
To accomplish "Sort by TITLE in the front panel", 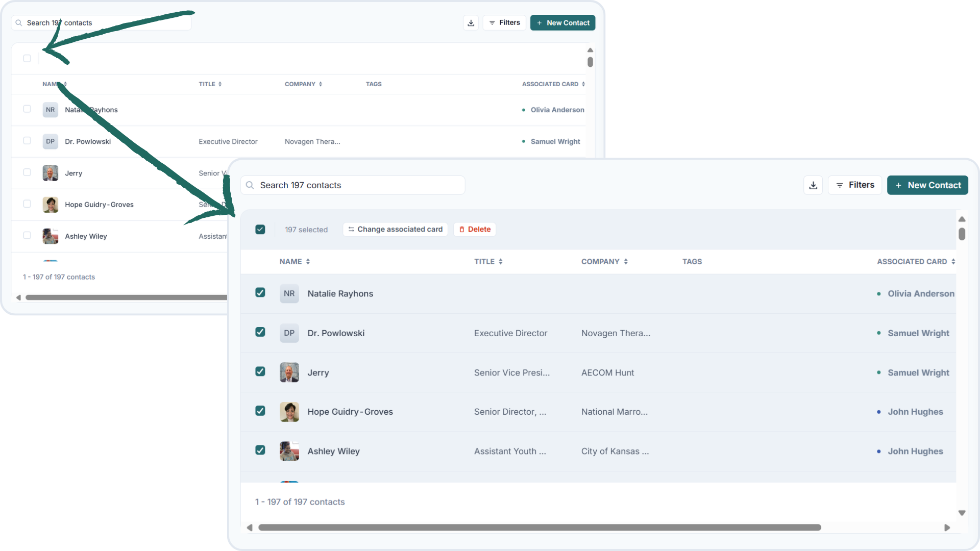I will pos(488,262).
